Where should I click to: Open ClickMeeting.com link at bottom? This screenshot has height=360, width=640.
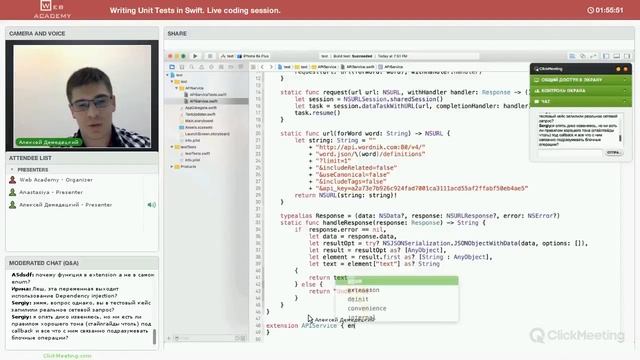point(67,356)
